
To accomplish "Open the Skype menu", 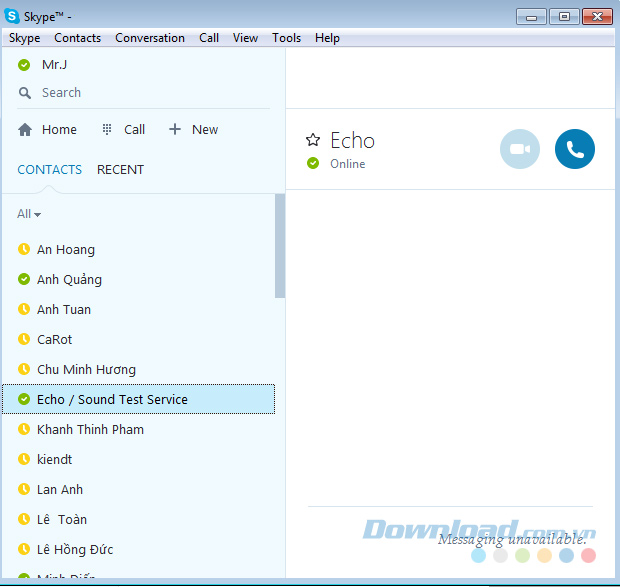I will coord(25,38).
